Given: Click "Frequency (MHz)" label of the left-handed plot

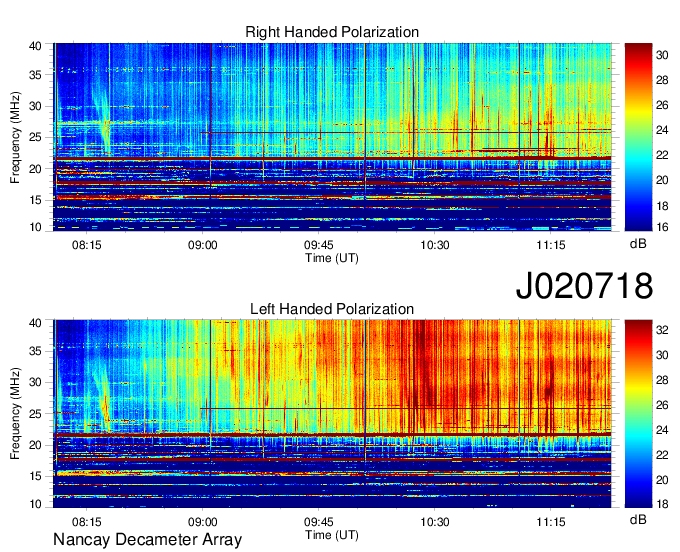Looking at the screenshot, I should click(15, 414).
